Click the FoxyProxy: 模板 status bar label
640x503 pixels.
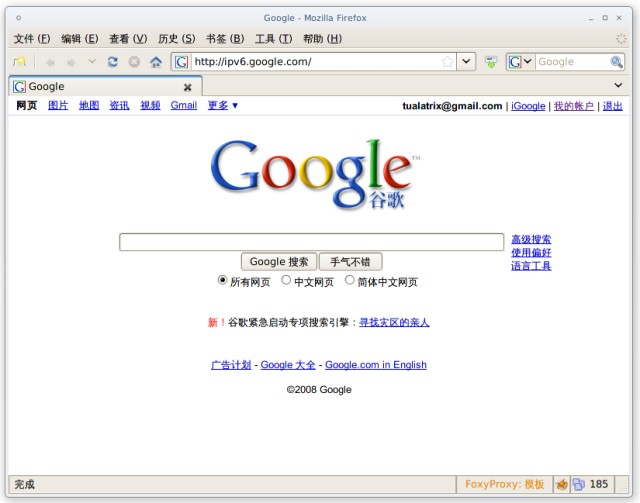504,484
